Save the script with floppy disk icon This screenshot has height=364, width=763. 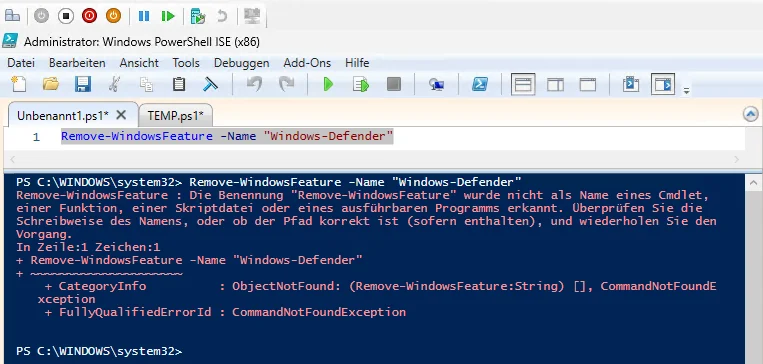point(83,84)
